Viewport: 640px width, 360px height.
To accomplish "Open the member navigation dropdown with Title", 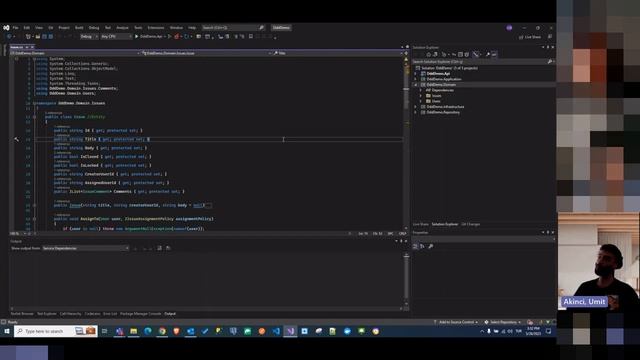I will point(338,53).
